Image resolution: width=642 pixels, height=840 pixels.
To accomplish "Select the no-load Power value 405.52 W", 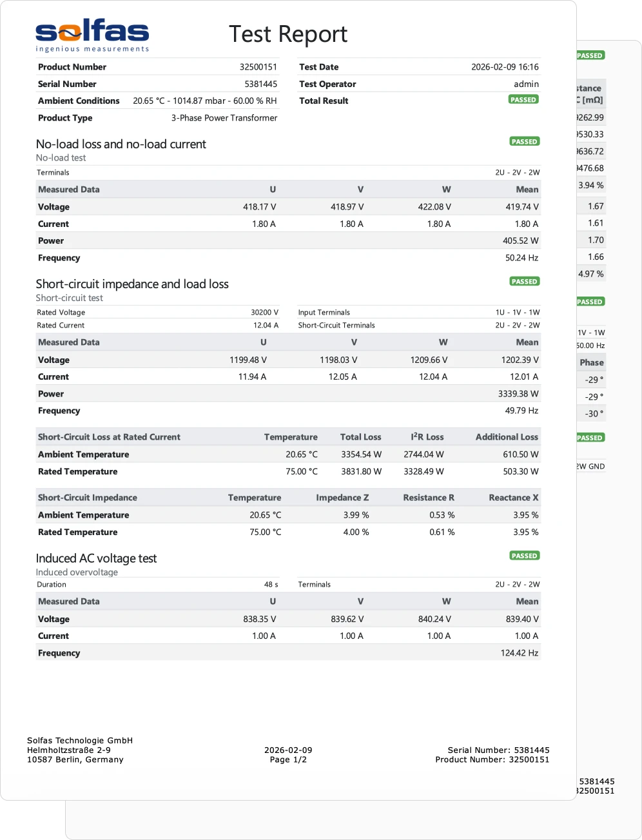I will click(520, 241).
